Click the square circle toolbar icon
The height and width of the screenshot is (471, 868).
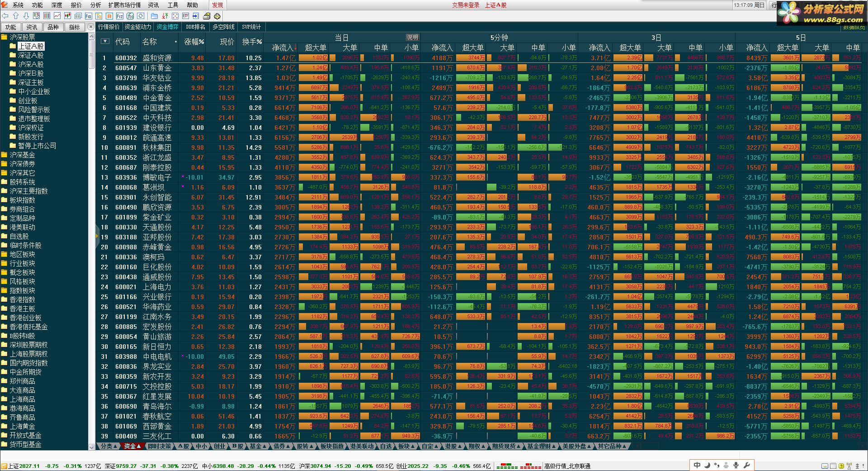point(141,16)
